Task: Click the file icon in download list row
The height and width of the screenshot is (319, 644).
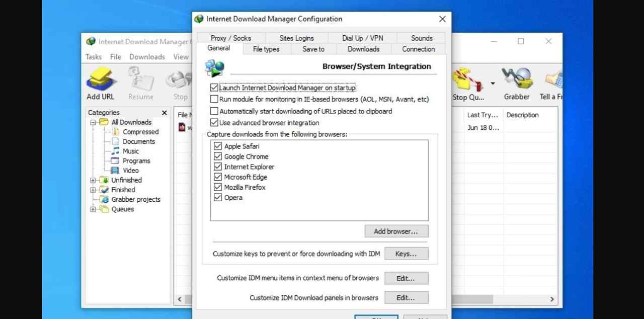Action: 182,127
